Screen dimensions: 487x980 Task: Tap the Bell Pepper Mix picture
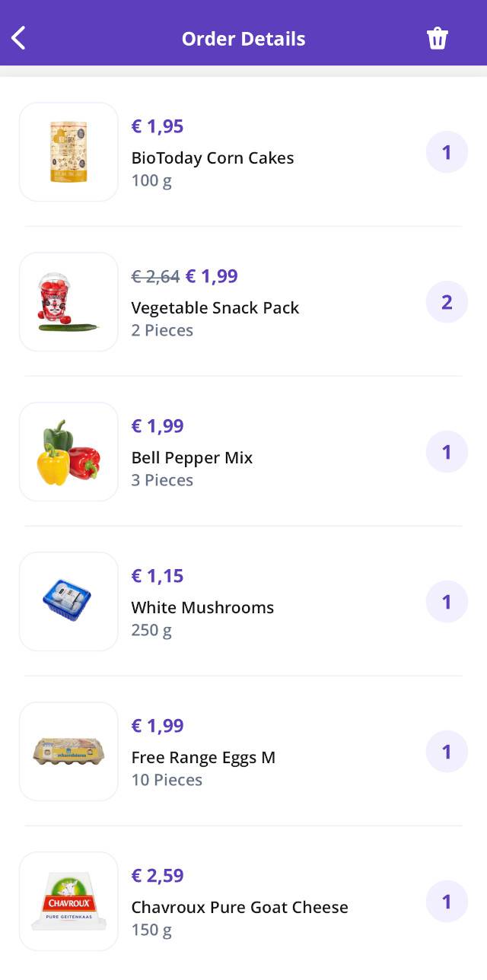(x=68, y=452)
